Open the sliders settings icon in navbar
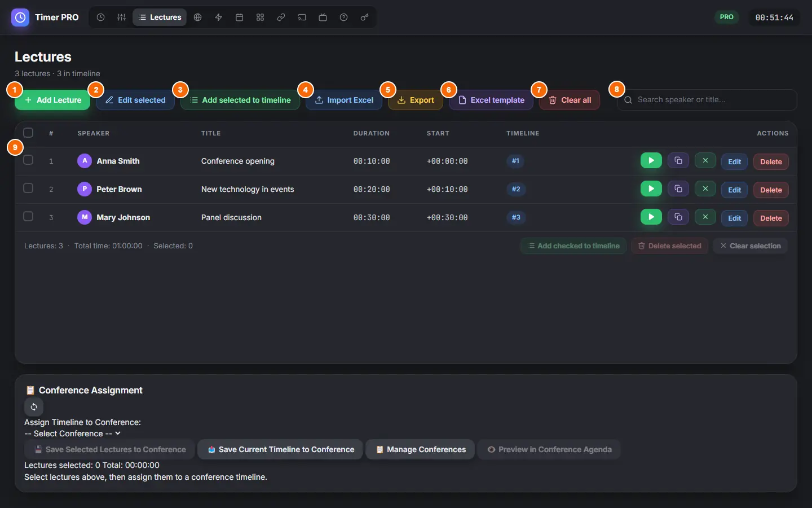This screenshot has height=508, width=812. tap(121, 17)
